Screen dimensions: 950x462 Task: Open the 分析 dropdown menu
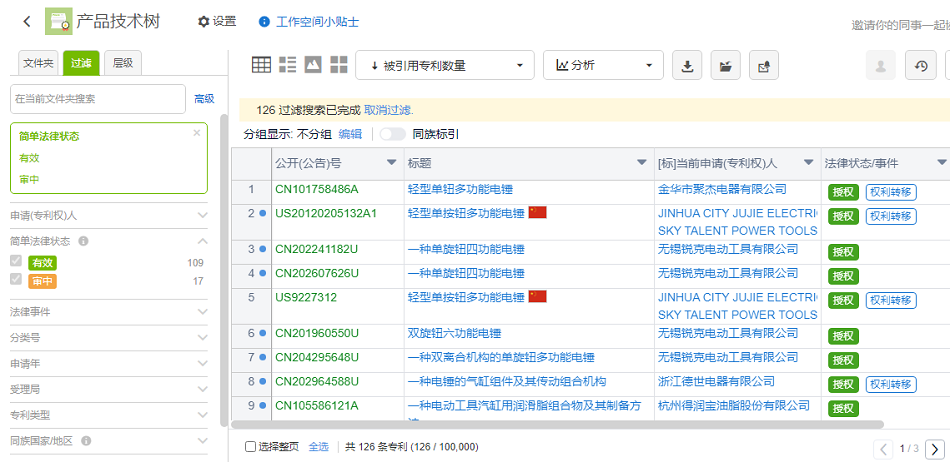tap(603, 66)
